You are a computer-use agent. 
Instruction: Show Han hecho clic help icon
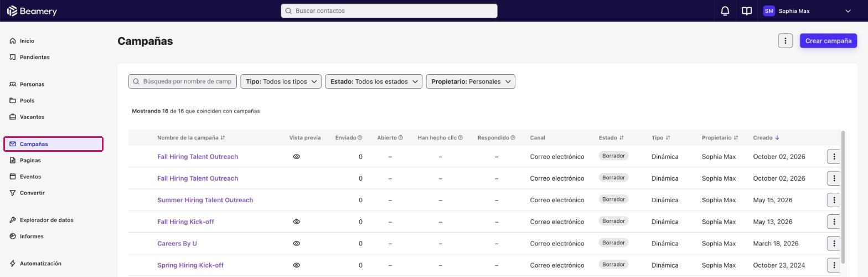(x=460, y=137)
